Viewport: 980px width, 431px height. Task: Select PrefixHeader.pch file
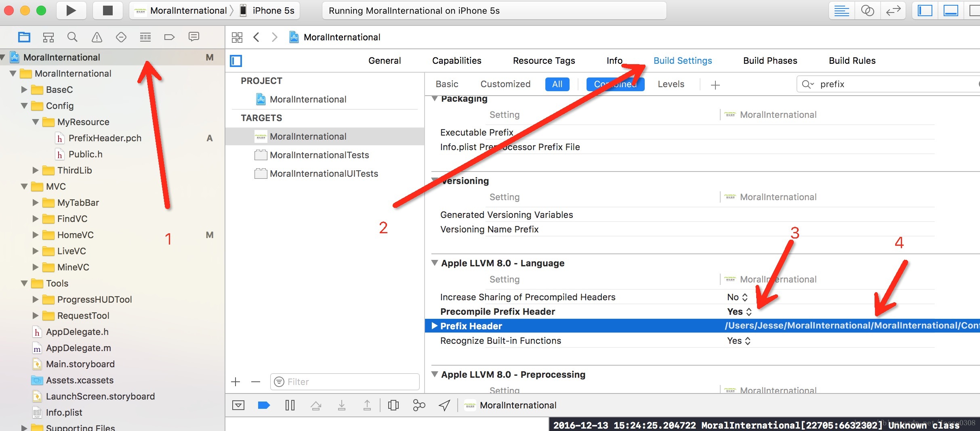(x=105, y=138)
